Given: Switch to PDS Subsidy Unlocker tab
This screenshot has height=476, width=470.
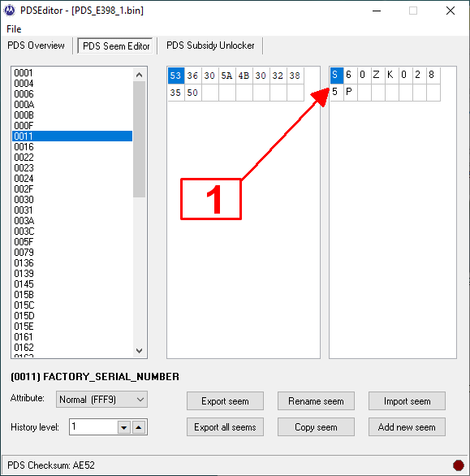Looking at the screenshot, I should pyautogui.click(x=210, y=45).
